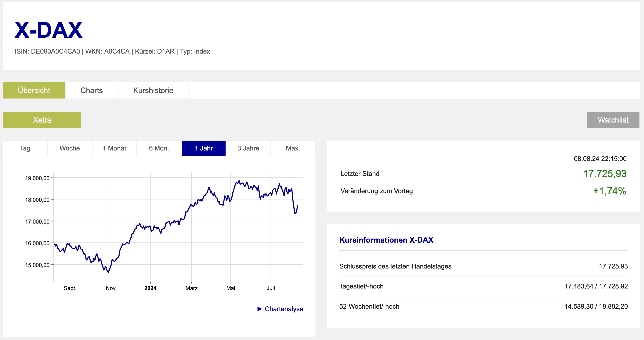644x340 pixels.
Task: Select the Xetra exchange button
Action: coord(42,120)
